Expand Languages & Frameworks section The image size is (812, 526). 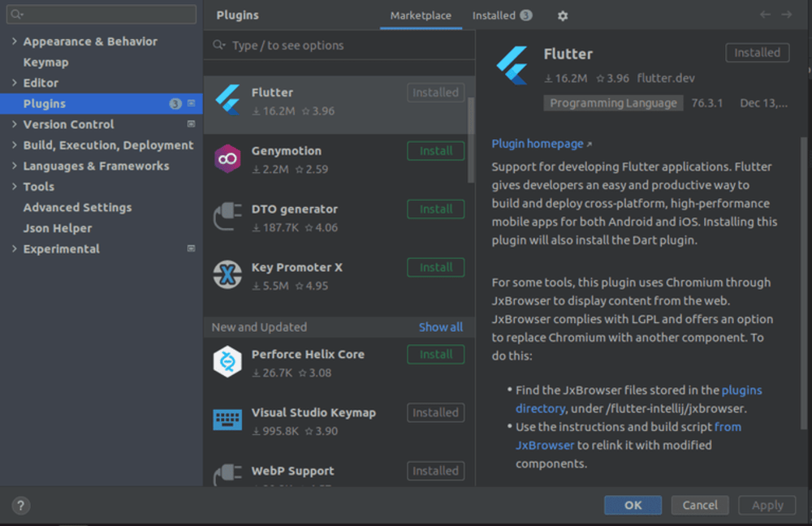pos(15,166)
